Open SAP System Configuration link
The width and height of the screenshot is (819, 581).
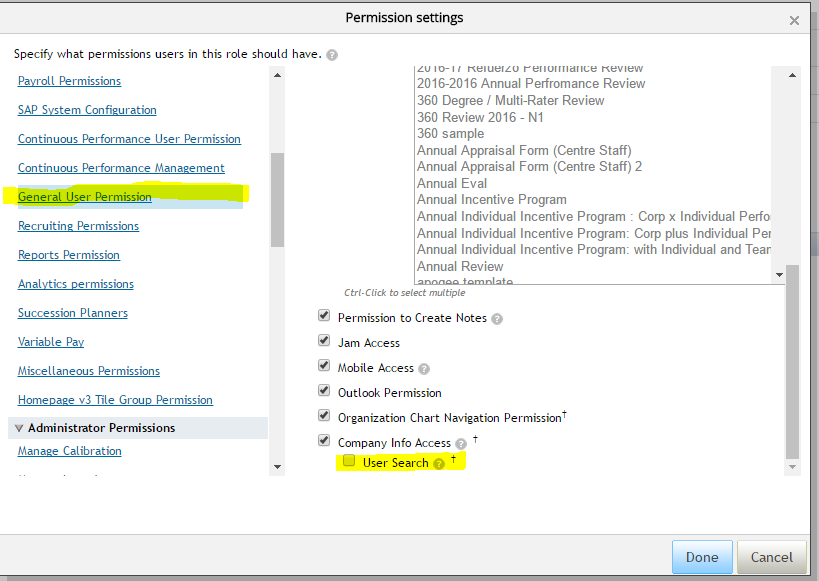coord(87,110)
